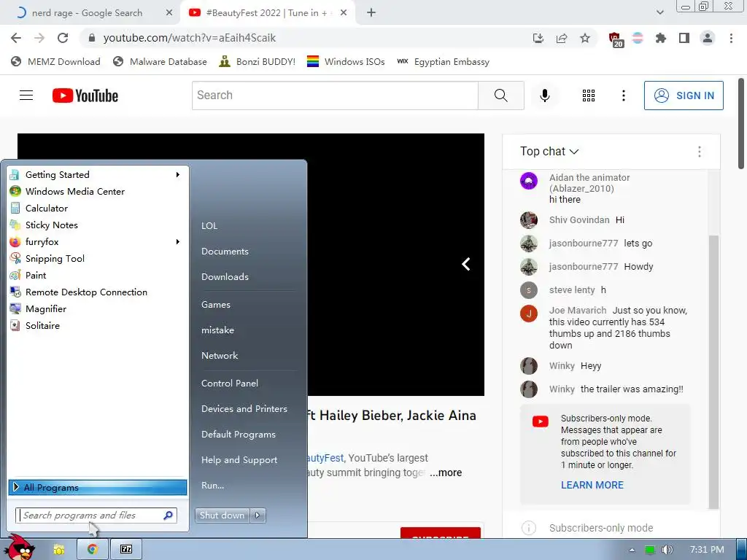The height and width of the screenshot is (560, 747).
Task: Click the volume speaker tray icon
Action: pos(667,550)
